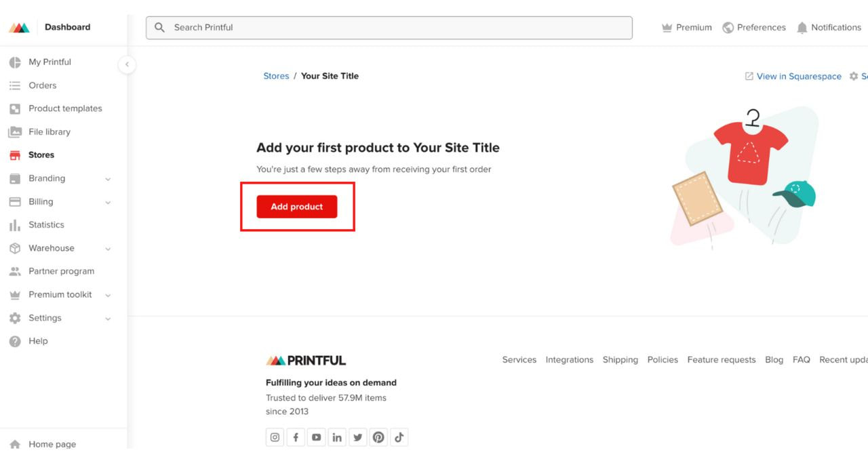The image size is (868, 463).
Task: Expand the Branding submenu chevron
Action: [x=108, y=179]
